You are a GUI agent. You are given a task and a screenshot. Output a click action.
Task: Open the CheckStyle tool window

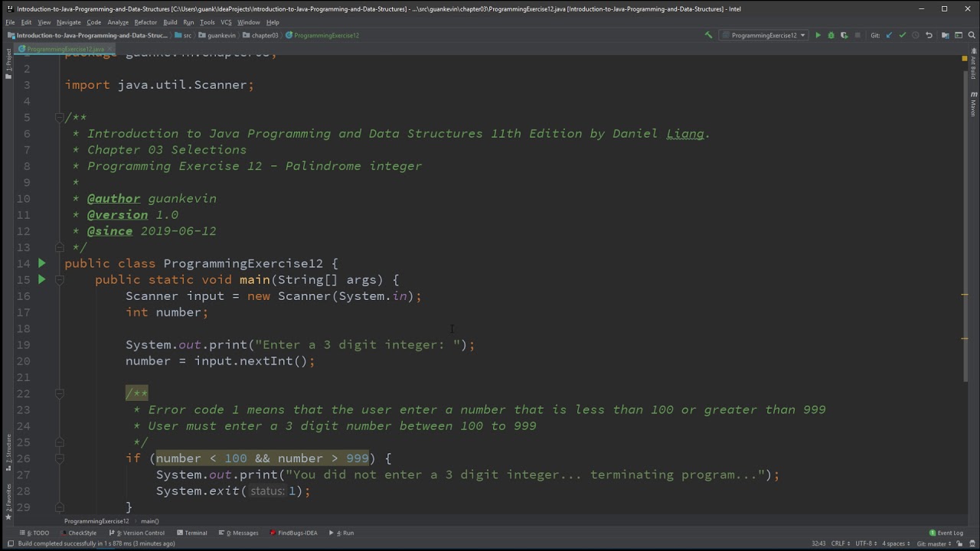point(78,533)
